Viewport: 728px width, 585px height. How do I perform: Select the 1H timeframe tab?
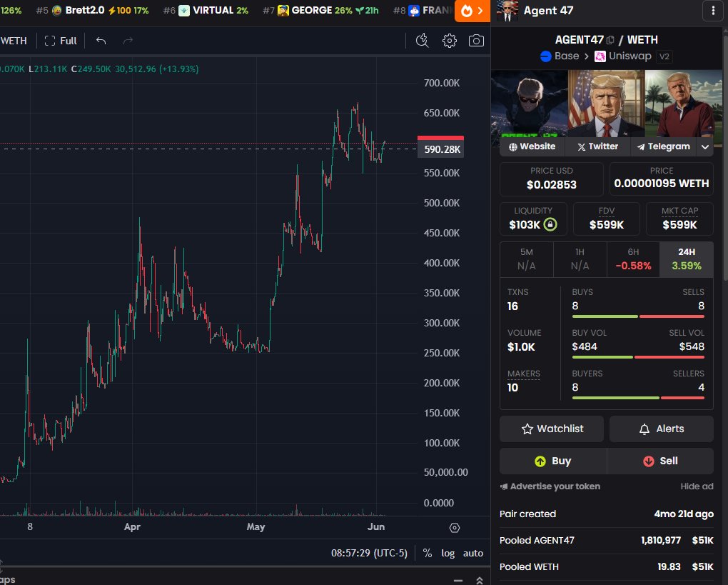click(x=580, y=259)
